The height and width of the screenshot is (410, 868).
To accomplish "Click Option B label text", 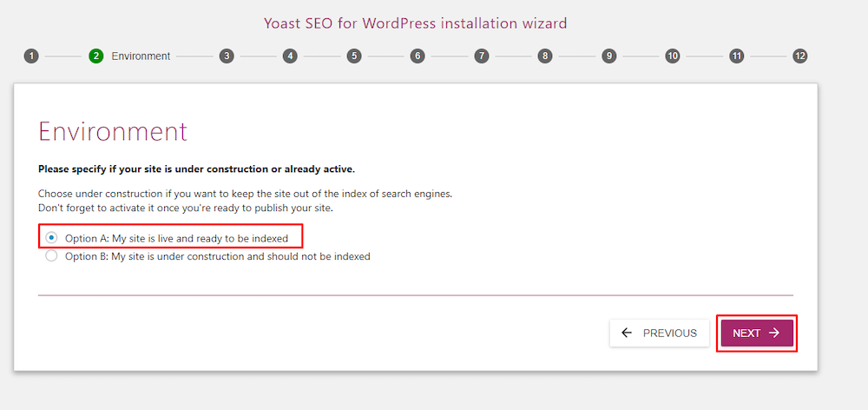I will pos(217,256).
